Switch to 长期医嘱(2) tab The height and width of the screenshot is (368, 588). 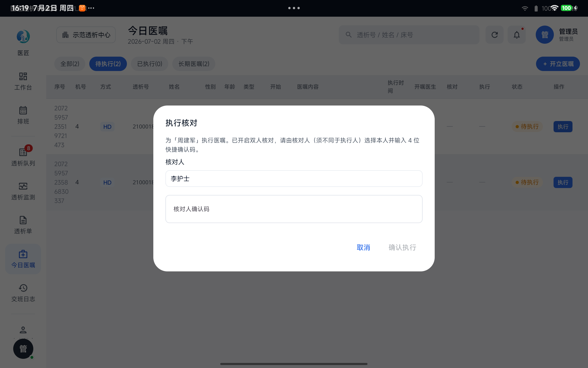[194, 64]
